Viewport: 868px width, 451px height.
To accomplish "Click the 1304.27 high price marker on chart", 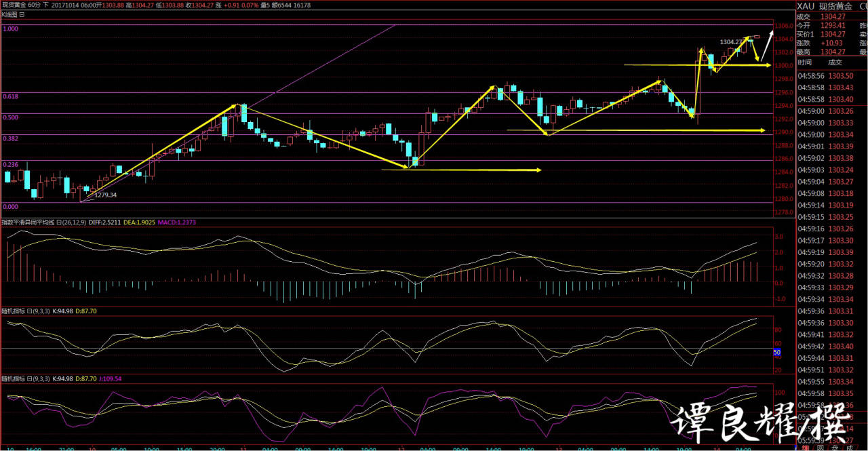I will (732, 41).
